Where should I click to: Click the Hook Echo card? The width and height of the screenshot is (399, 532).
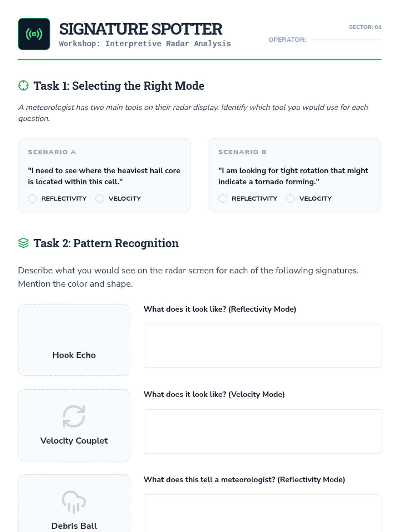coord(74,340)
